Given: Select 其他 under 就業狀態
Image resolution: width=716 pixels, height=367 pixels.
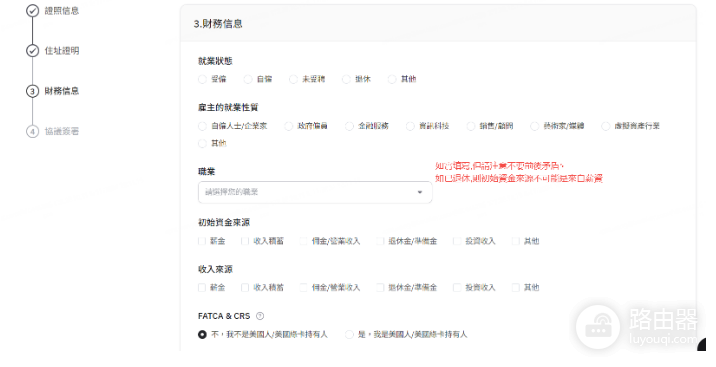Looking at the screenshot, I should [x=392, y=79].
